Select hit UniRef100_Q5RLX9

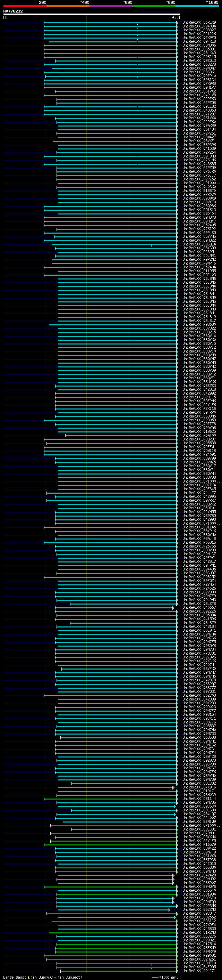tap(199, 23)
